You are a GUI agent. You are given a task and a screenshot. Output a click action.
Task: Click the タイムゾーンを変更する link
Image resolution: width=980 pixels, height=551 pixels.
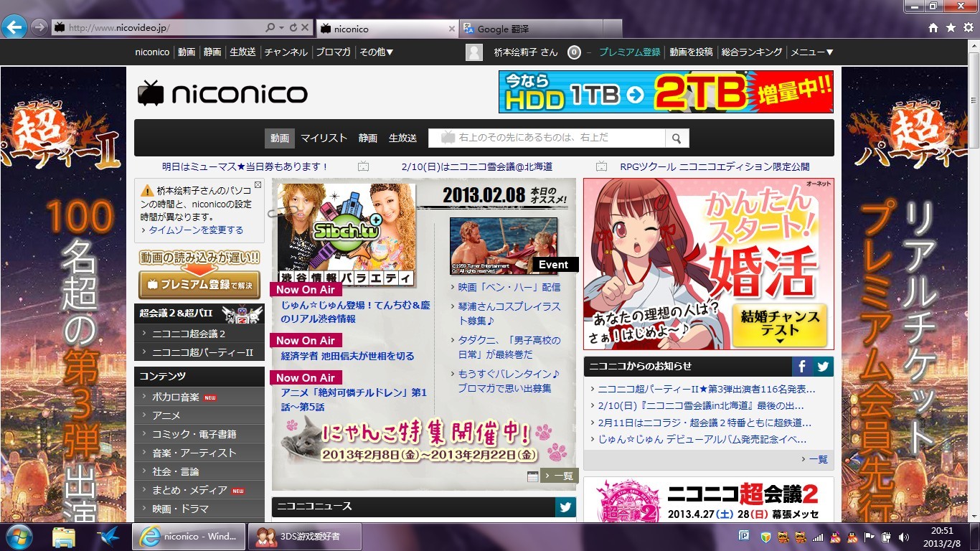pyautogui.click(x=196, y=230)
